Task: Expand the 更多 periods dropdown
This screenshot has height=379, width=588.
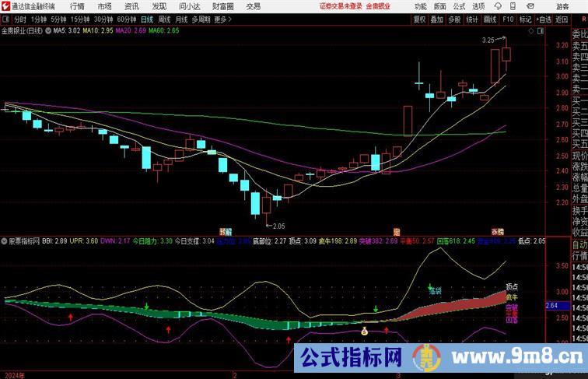Action: pyautogui.click(x=223, y=19)
